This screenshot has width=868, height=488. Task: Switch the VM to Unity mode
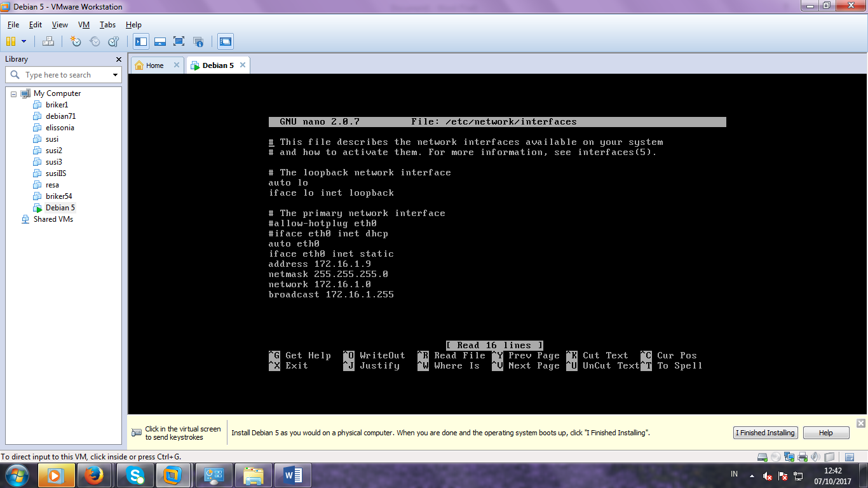[x=198, y=41]
